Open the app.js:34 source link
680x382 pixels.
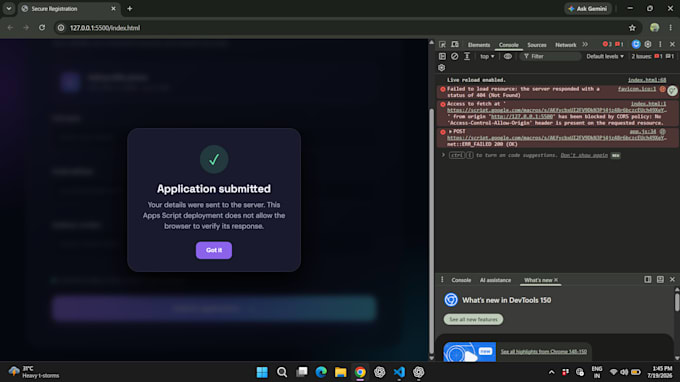(x=643, y=131)
